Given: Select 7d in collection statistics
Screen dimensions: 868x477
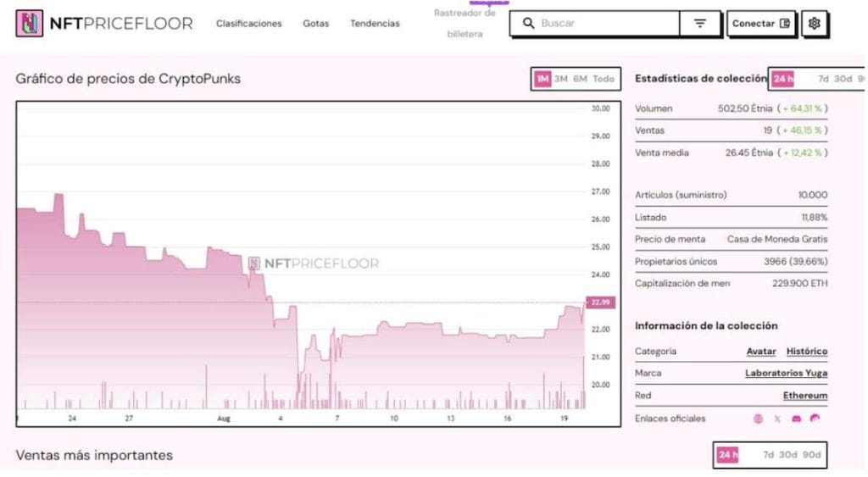Looking at the screenshot, I should pyautogui.click(x=823, y=79).
